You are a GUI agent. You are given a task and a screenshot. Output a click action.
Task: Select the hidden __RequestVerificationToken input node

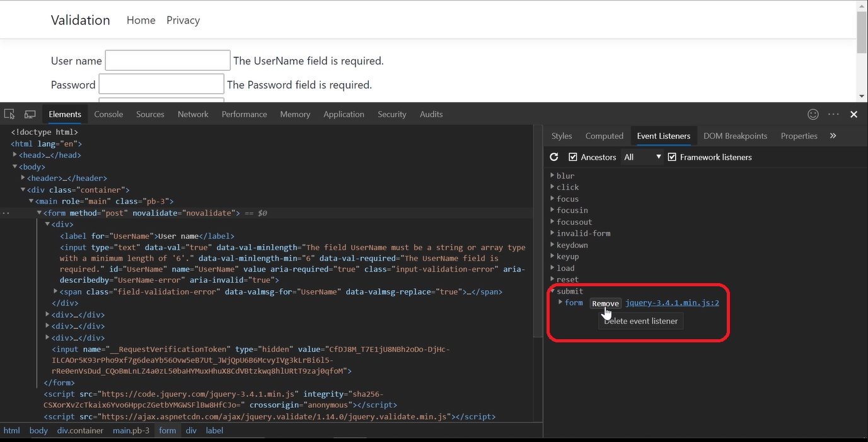click(x=251, y=360)
